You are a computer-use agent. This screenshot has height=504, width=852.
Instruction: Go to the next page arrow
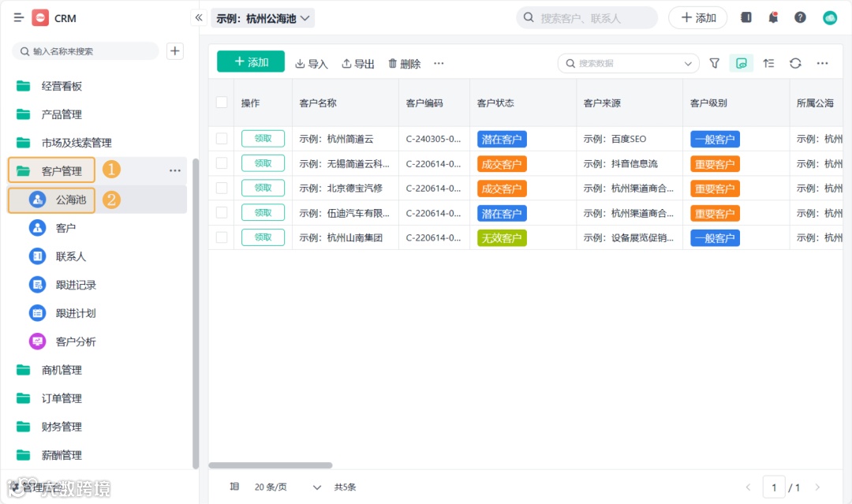(x=817, y=487)
